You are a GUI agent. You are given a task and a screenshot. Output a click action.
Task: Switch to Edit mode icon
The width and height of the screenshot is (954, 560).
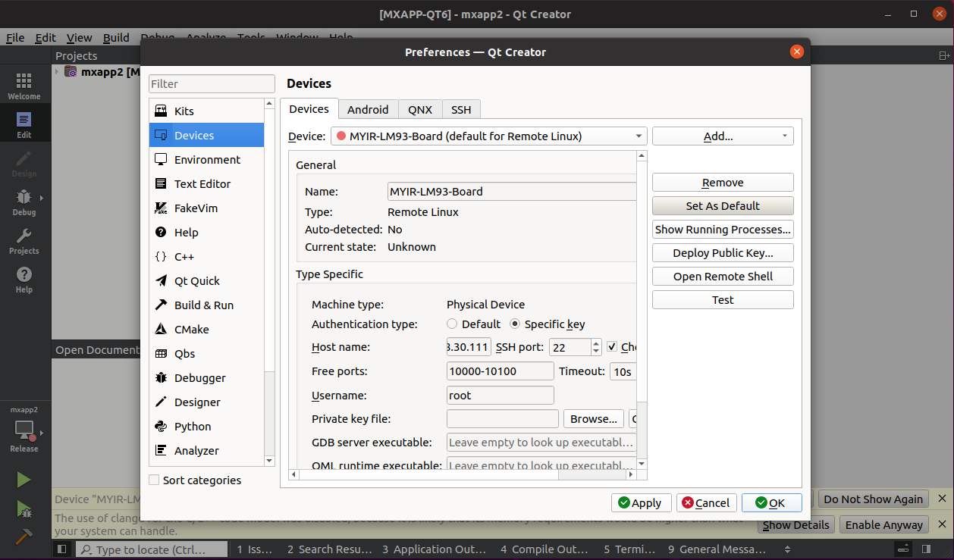24,125
